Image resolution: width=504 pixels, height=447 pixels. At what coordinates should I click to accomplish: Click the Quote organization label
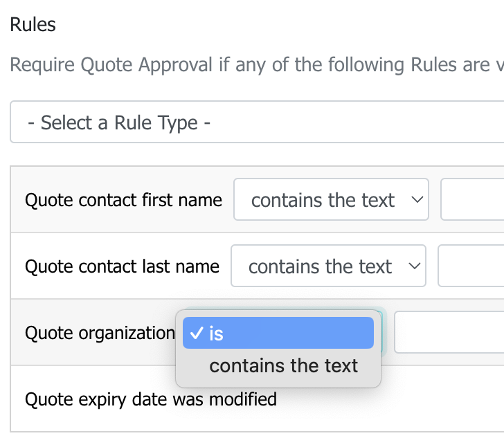click(100, 333)
